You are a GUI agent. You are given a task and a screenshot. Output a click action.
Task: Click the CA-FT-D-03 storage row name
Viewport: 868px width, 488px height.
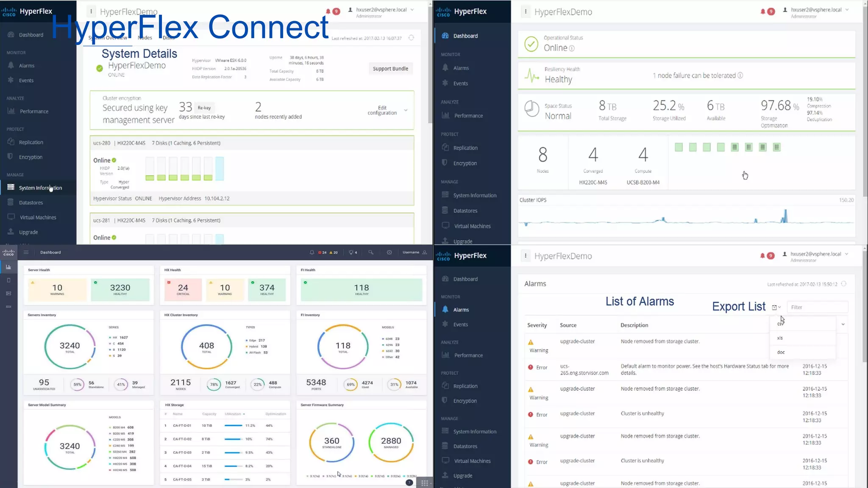(182, 452)
